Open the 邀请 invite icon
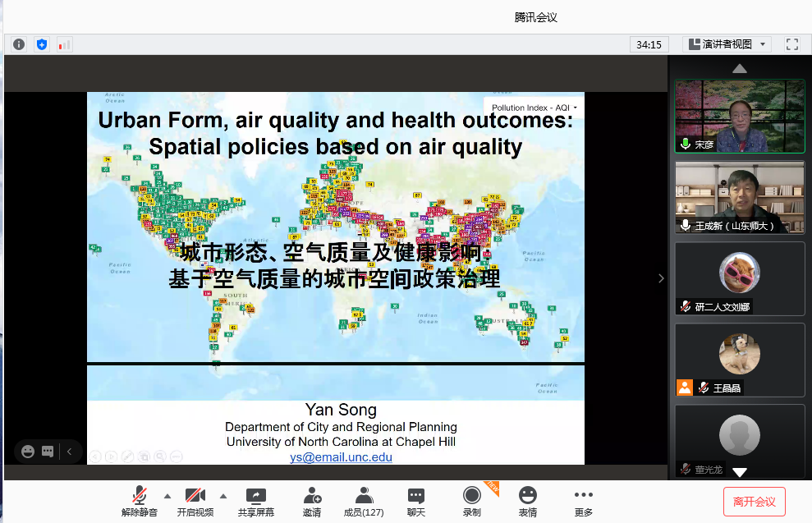 point(312,502)
